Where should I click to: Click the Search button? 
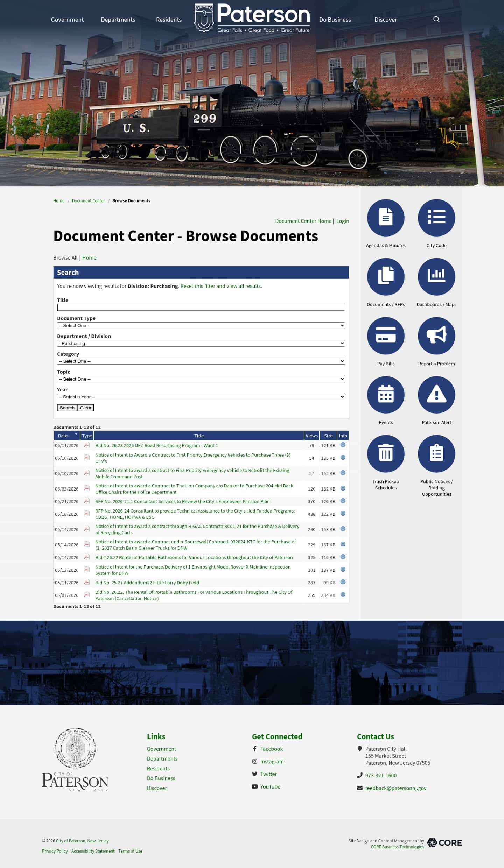click(67, 408)
